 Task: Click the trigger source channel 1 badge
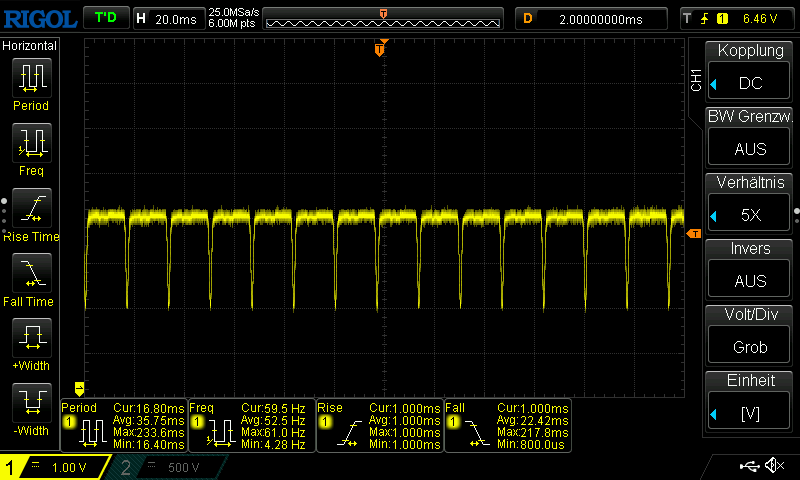(722, 19)
